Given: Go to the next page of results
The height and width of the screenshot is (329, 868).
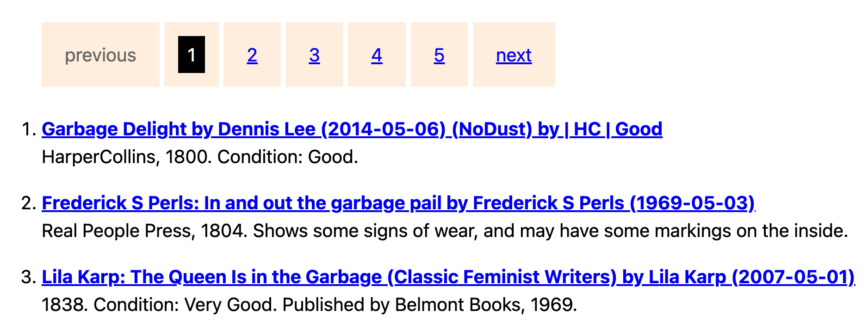Looking at the screenshot, I should [x=513, y=55].
